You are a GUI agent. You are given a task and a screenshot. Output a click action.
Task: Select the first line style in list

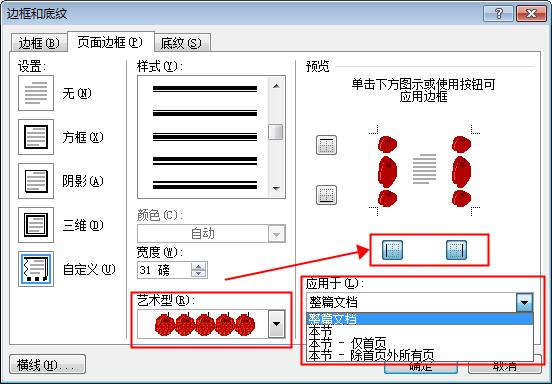point(205,89)
